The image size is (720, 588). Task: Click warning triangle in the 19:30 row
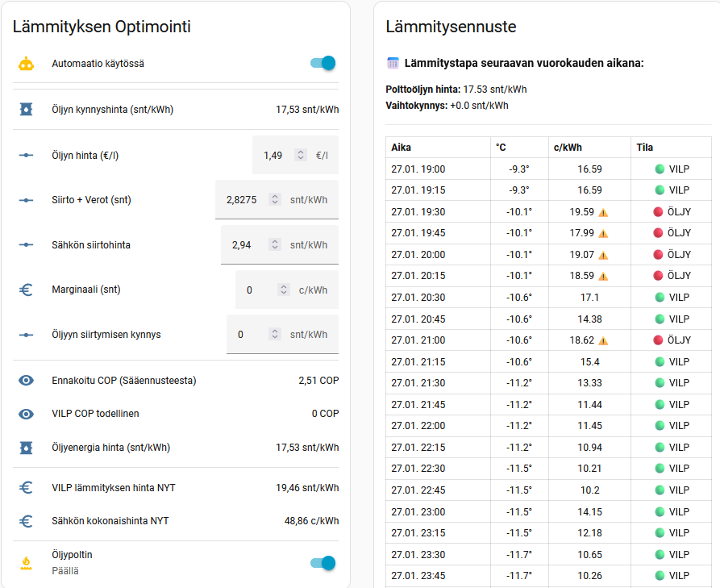602,212
